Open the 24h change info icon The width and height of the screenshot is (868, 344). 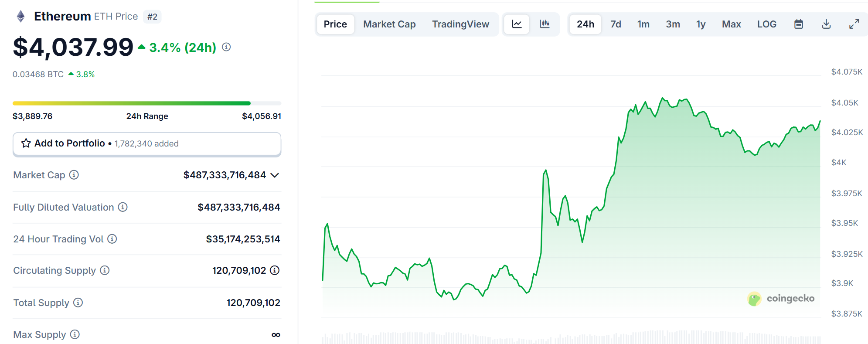tap(226, 47)
